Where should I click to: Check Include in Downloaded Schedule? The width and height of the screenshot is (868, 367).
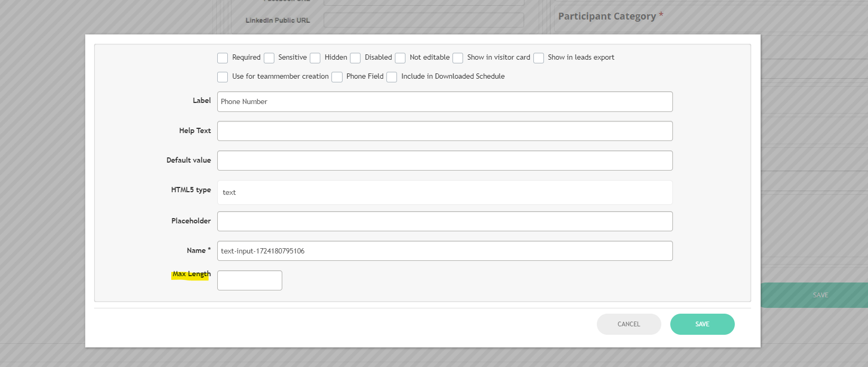(x=392, y=77)
